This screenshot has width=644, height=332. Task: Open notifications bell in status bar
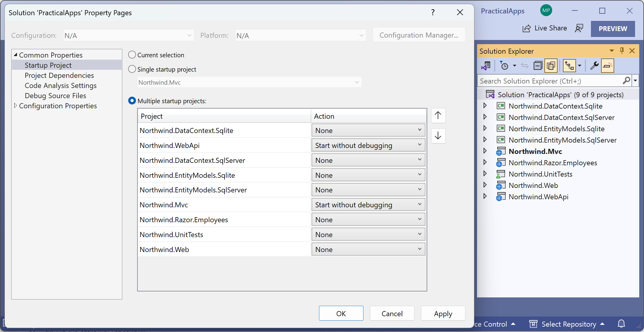[621, 324]
